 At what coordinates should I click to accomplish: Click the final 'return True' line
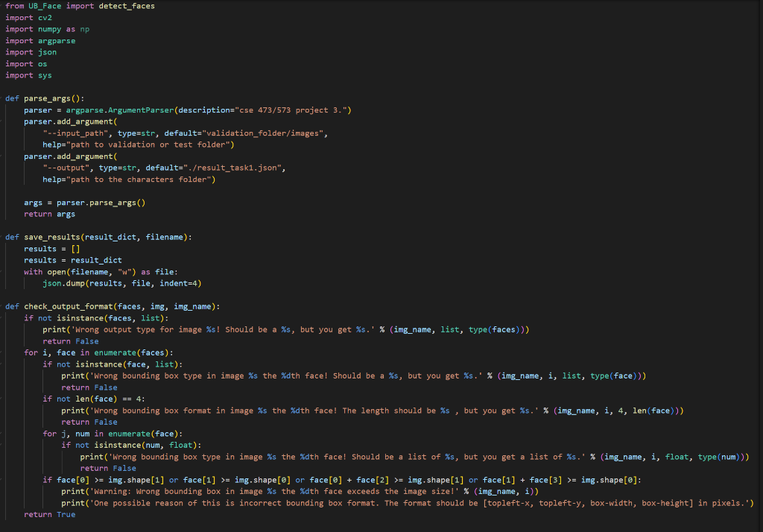50,514
